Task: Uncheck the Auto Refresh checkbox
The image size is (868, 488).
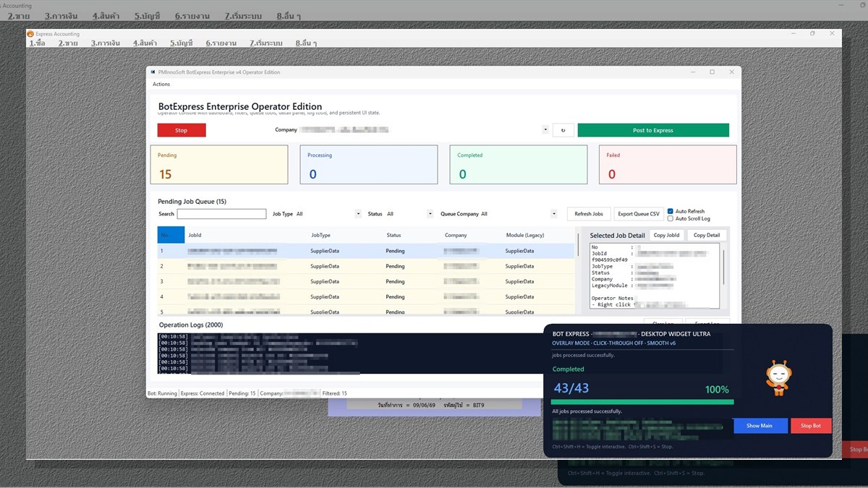Action: 671,211
